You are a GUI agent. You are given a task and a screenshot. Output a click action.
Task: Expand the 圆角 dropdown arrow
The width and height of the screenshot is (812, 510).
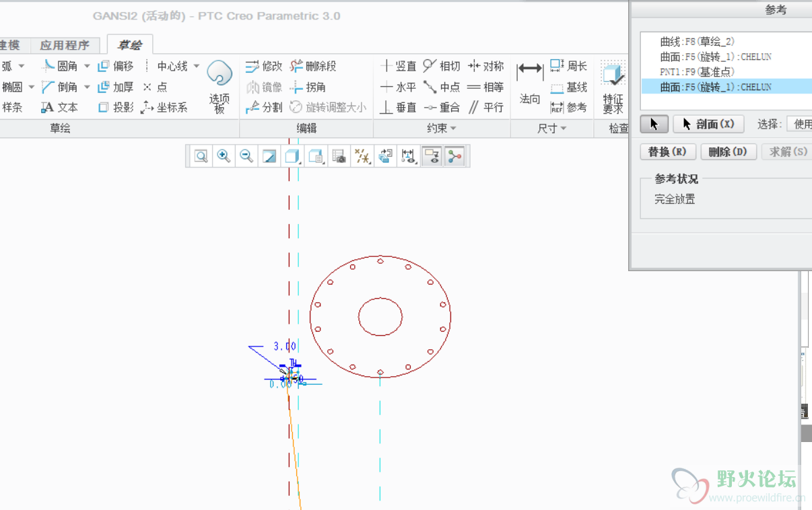click(x=87, y=66)
